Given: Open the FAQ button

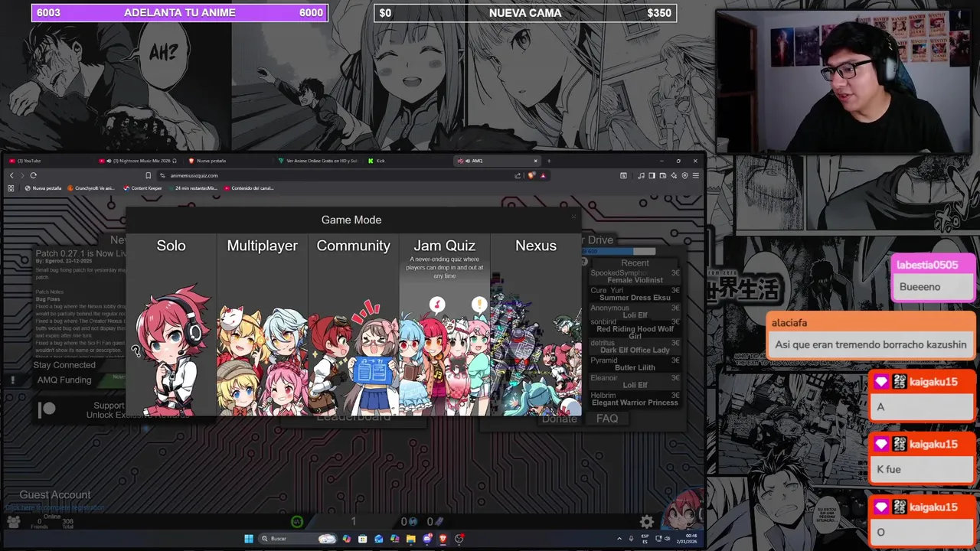Looking at the screenshot, I should point(607,419).
